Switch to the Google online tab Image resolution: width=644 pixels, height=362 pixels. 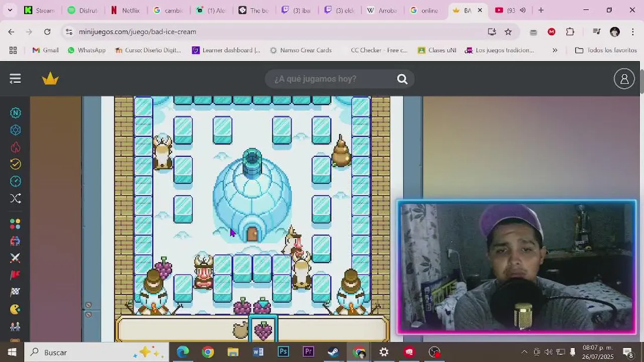click(x=425, y=10)
